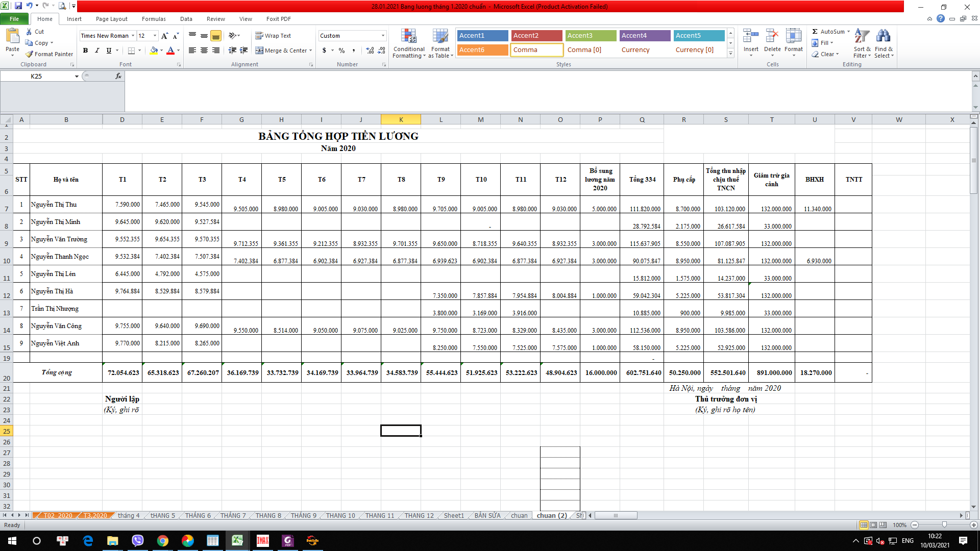Apply percent style
This screenshot has height=551, width=980.
[x=341, y=51]
